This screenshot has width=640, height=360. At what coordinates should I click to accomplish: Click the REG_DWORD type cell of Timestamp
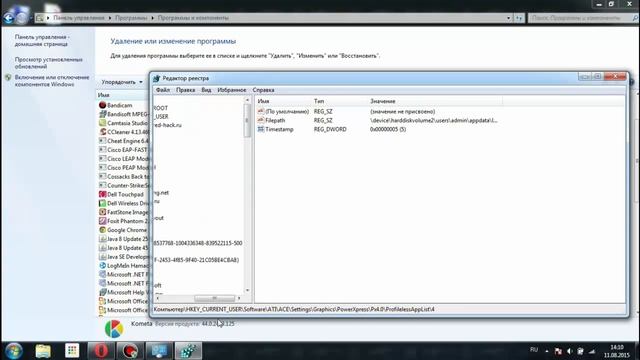pyautogui.click(x=330, y=129)
